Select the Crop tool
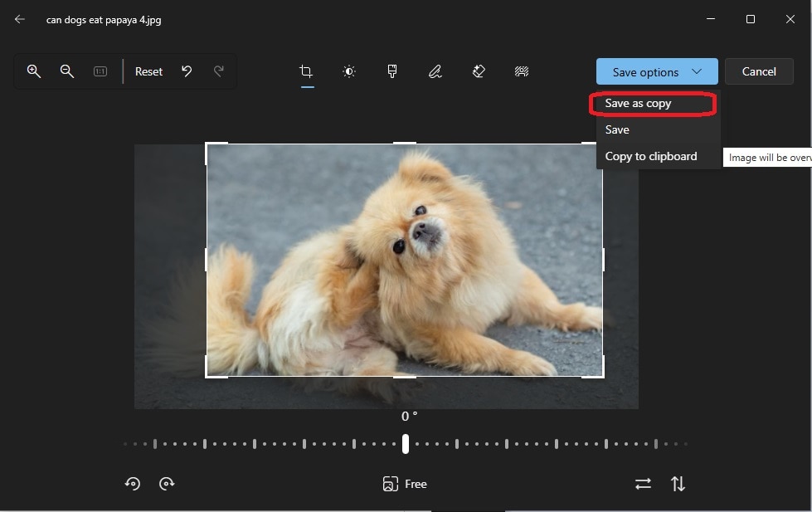Viewport: 812px width, 512px height. pyautogui.click(x=307, y=71)
